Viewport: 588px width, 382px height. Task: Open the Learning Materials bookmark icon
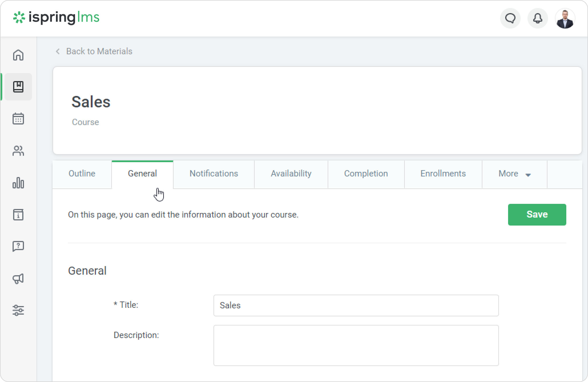coord(18,87)
